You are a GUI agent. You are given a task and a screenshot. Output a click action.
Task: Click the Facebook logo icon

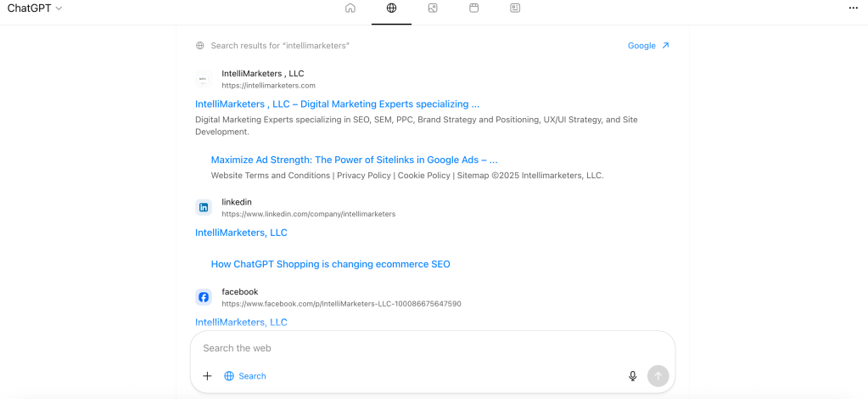(x=204, y=297)
